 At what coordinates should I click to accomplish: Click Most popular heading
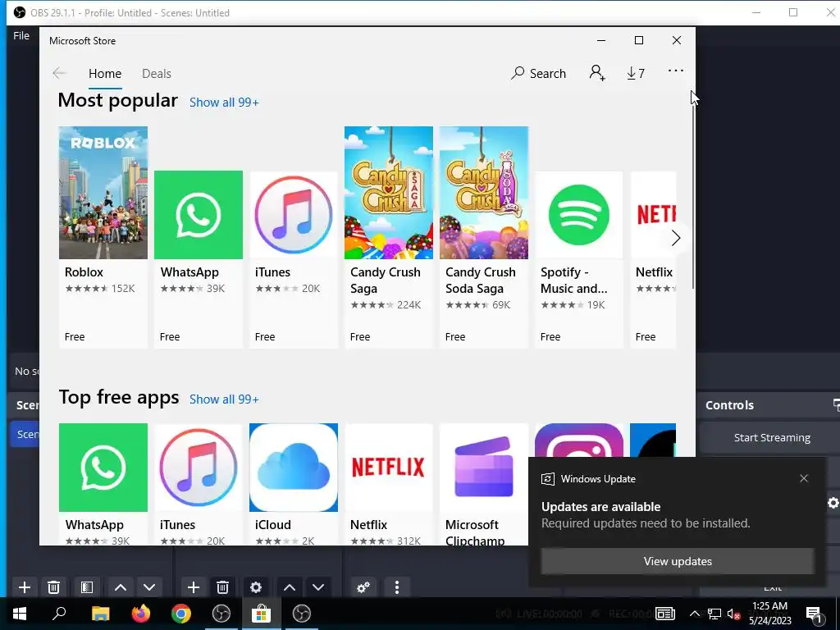tap(118, 100)
